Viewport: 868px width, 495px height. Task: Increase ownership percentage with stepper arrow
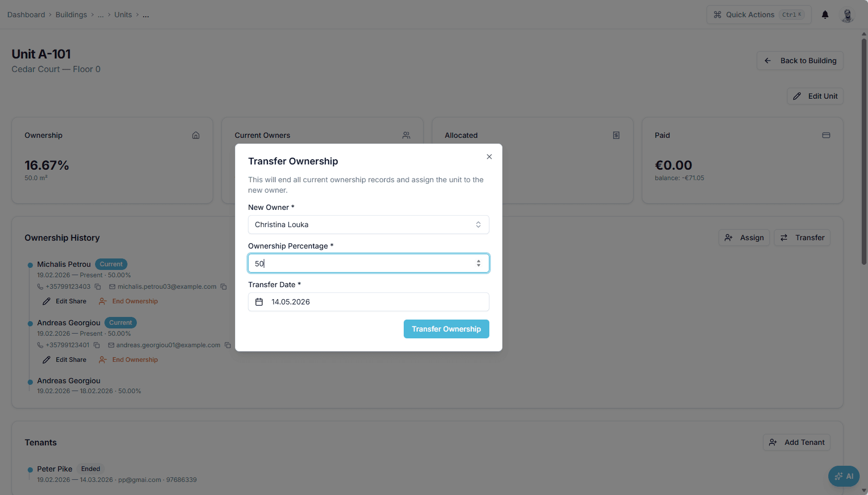(x=478, y=261)
